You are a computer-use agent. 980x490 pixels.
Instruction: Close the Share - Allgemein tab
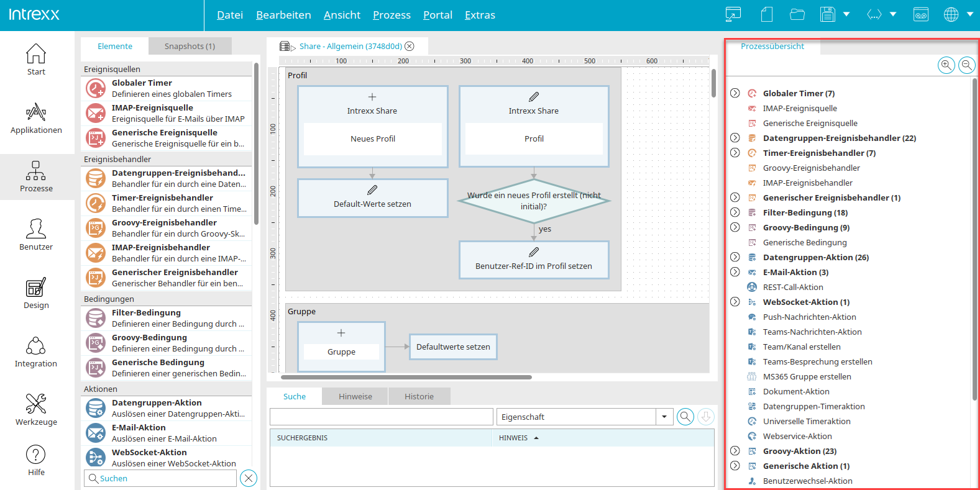[x=410, y=46]
